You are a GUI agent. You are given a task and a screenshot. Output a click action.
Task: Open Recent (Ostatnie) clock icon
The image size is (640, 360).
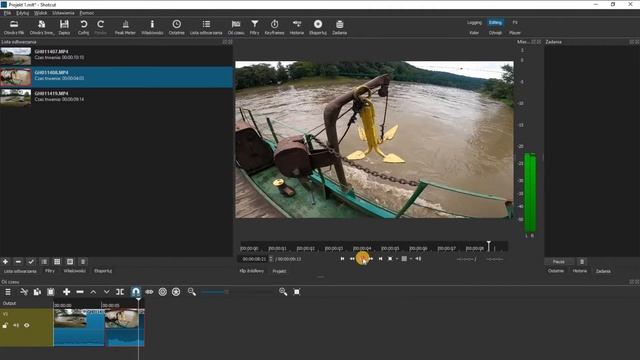[x=176, y=24]
